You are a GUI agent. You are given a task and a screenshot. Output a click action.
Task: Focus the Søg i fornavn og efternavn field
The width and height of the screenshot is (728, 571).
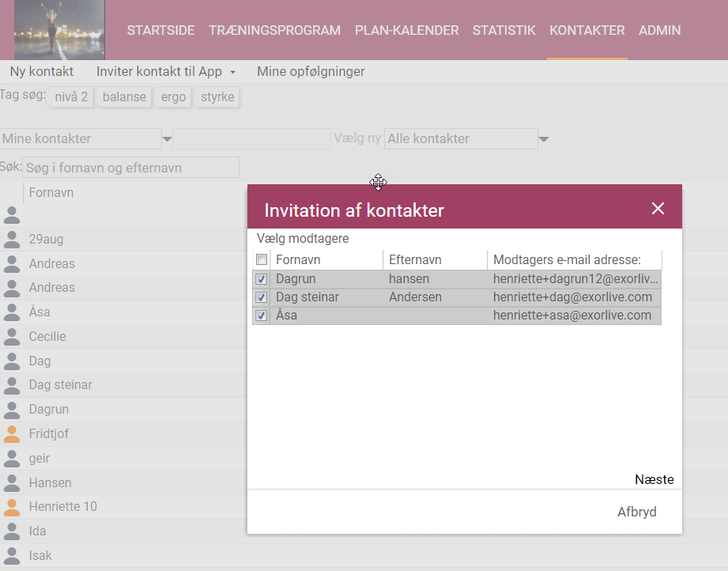(131, 167)
